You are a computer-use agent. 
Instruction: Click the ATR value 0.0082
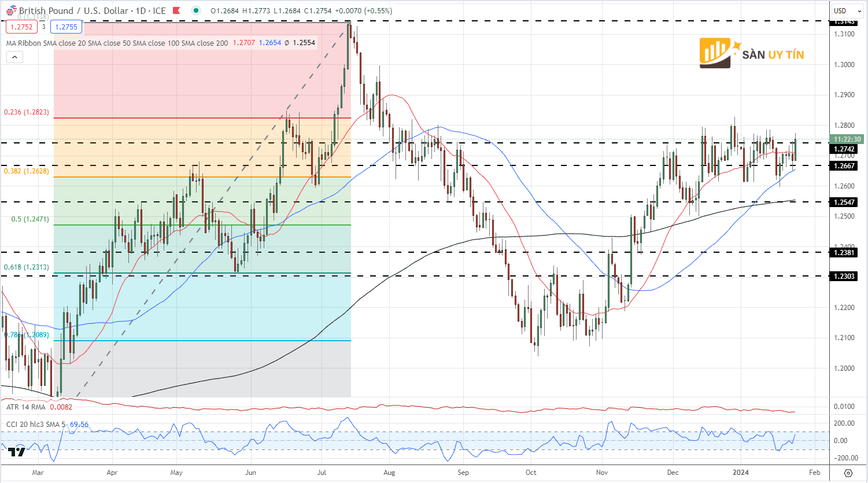coord(61,407)
